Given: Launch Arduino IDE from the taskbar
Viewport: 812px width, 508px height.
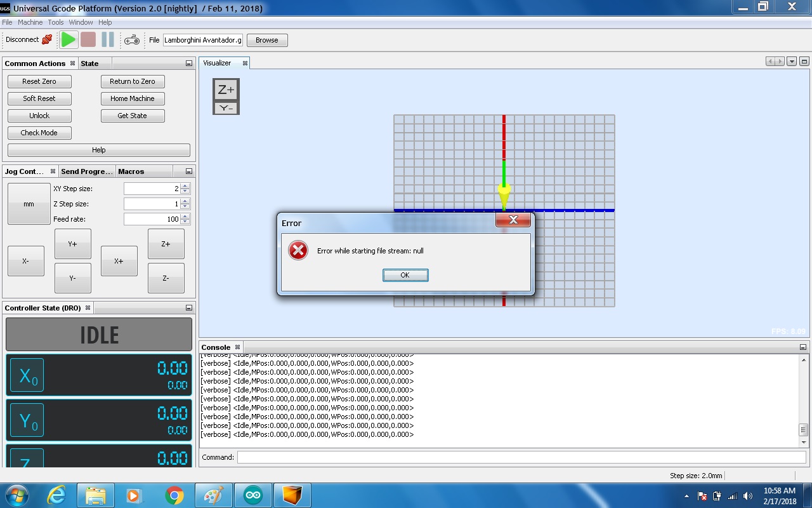Looking at the screenshot, I should tap(252, 494).
